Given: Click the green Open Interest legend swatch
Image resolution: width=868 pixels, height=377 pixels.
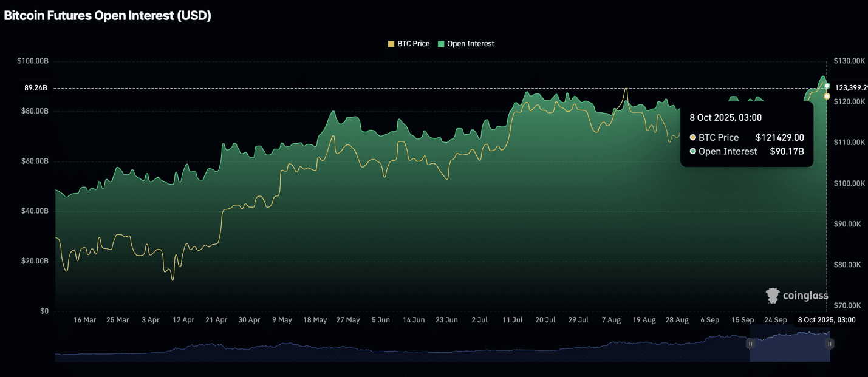Looking at the screenshot, I should (x=441, y=44).
